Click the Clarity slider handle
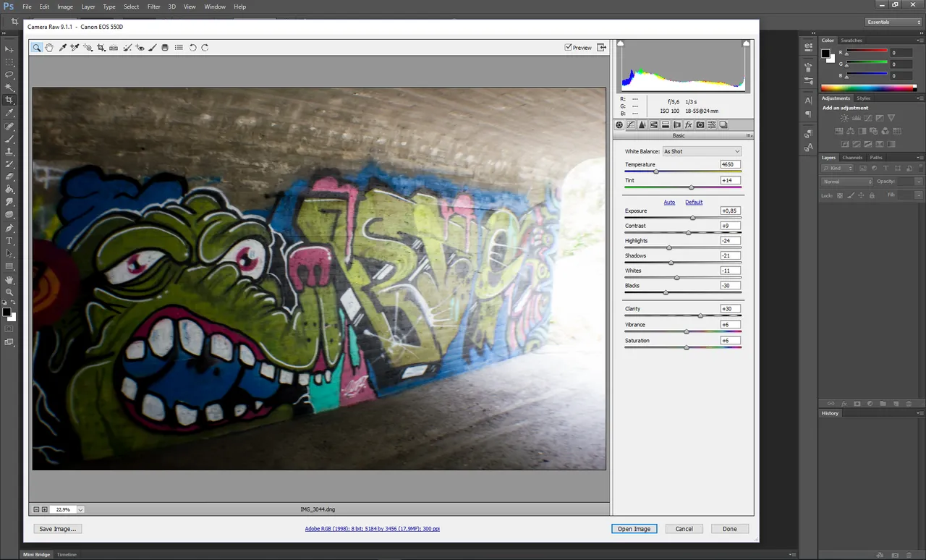Screen dimensions: 926x560 point(700,315)
